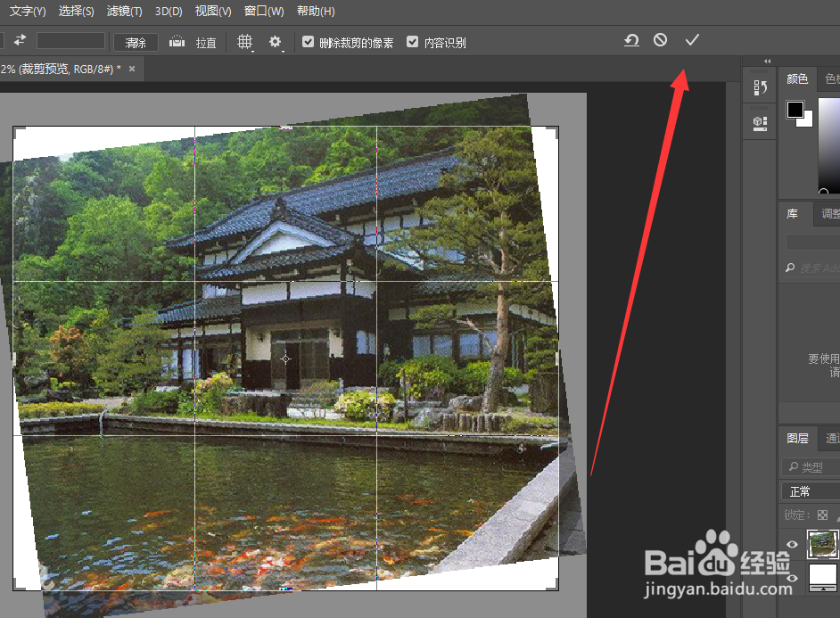Open the 帮助(H) menu
Image resolution: width=840 pixels, height=618 pixels.
pos(316,12)
